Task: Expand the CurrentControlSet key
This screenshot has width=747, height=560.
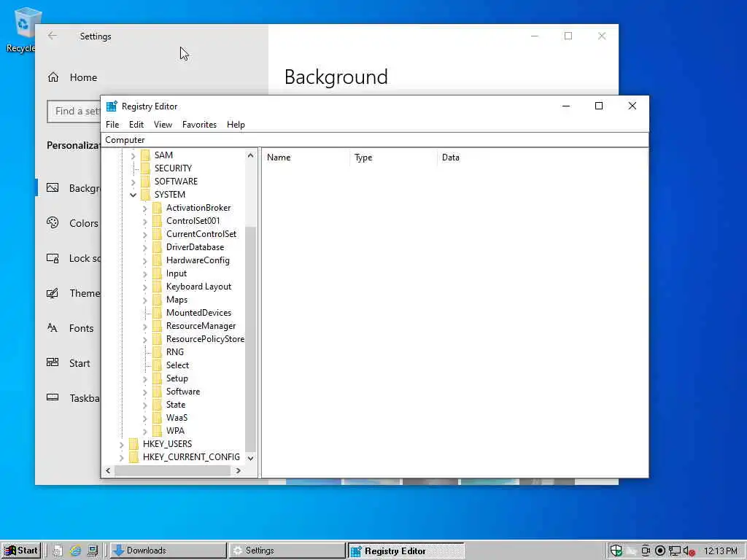Action: coord(145,234)
